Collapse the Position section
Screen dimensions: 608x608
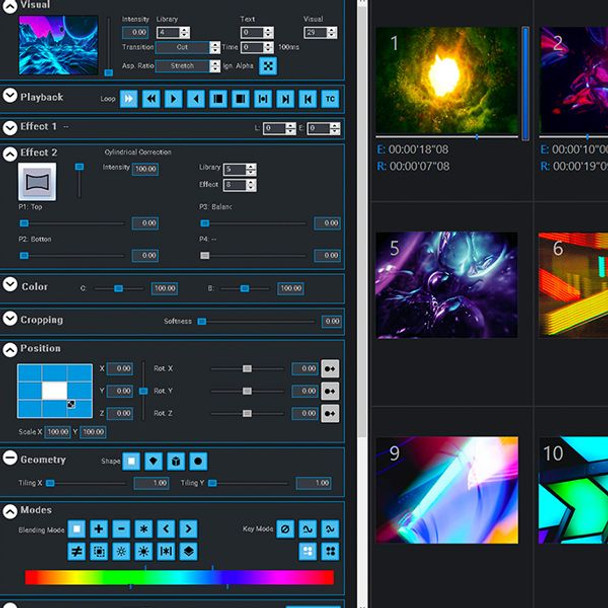click(10, 349)
